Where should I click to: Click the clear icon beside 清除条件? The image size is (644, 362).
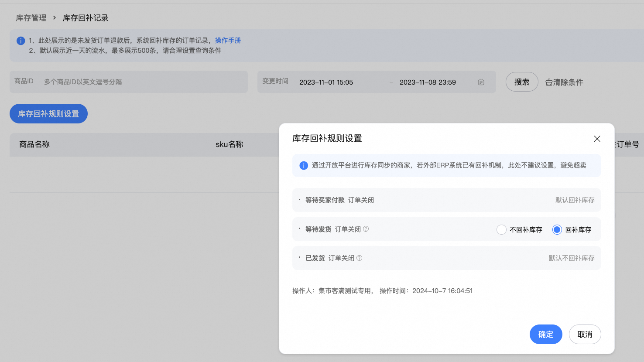pyautogui.click(x=549, y=82)
